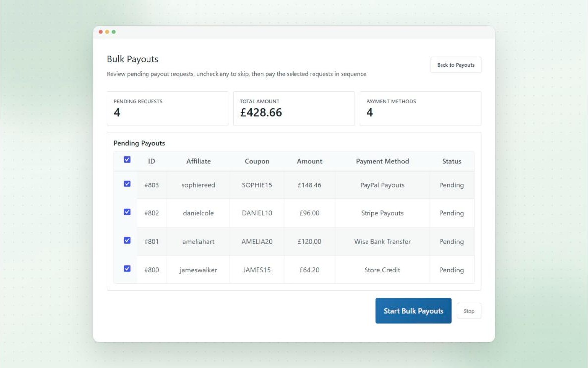The width and height of the screenshot is (588, 368).
Task: Click Pending status in ameliahart row
Action: point(451,242)
